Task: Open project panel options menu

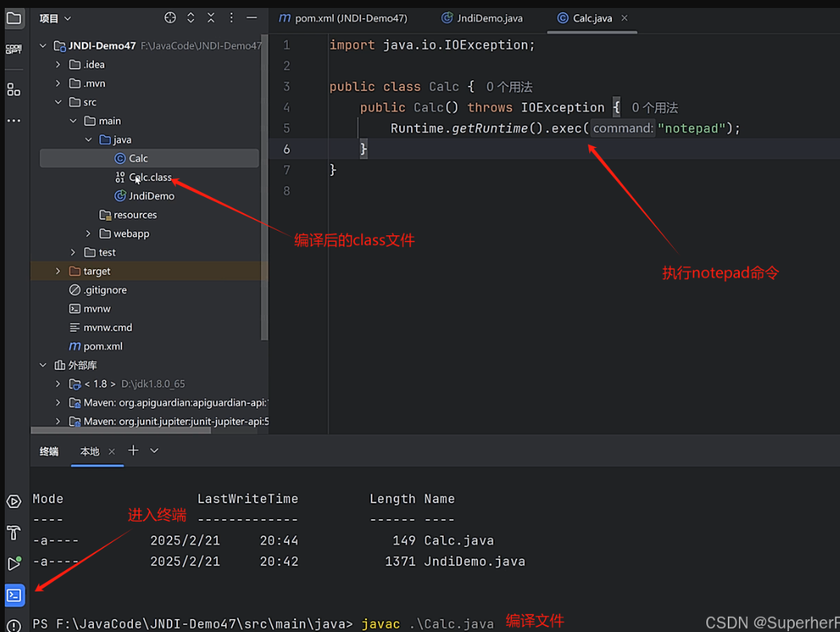Action: point(231,17)
